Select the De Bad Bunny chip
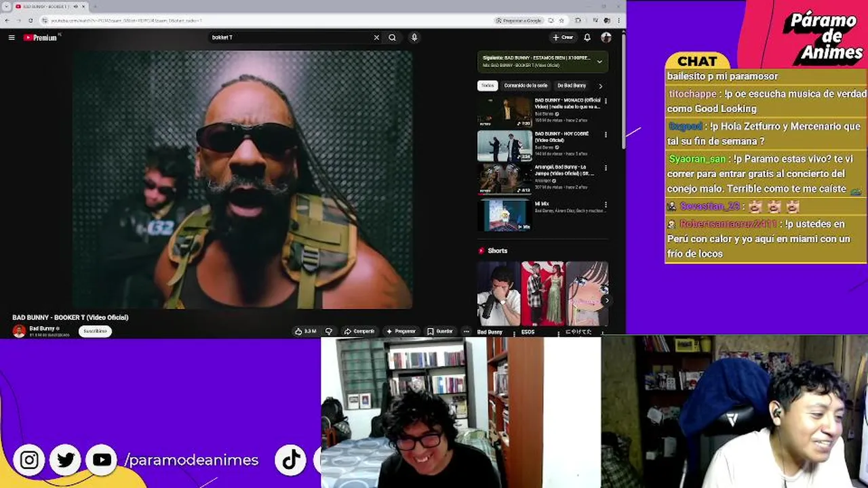Screen dimensions: 868x488 (572, 86)
